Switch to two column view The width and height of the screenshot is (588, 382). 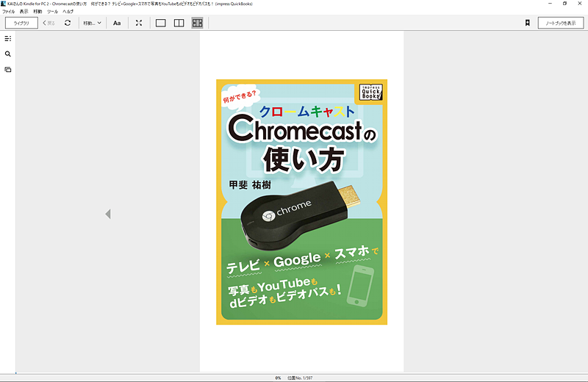(x=179, y=23)
